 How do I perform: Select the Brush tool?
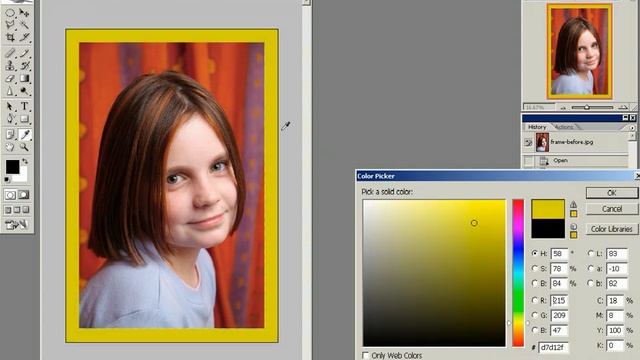(24, 53)
